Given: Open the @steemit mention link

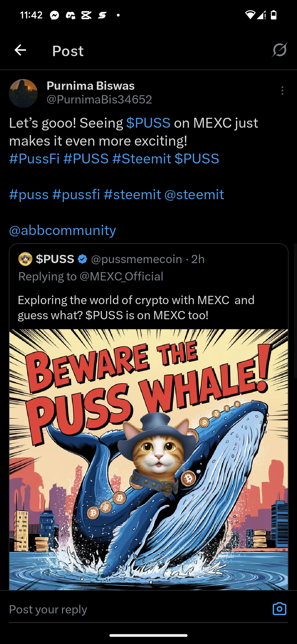Looking at the screenshot, I should [194, 195].
